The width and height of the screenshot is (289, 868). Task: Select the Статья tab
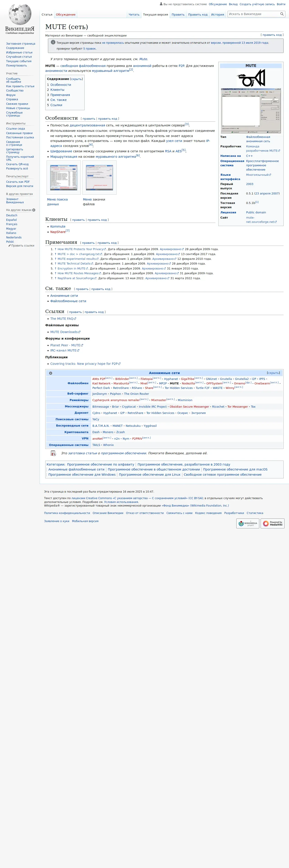[47, 14]
